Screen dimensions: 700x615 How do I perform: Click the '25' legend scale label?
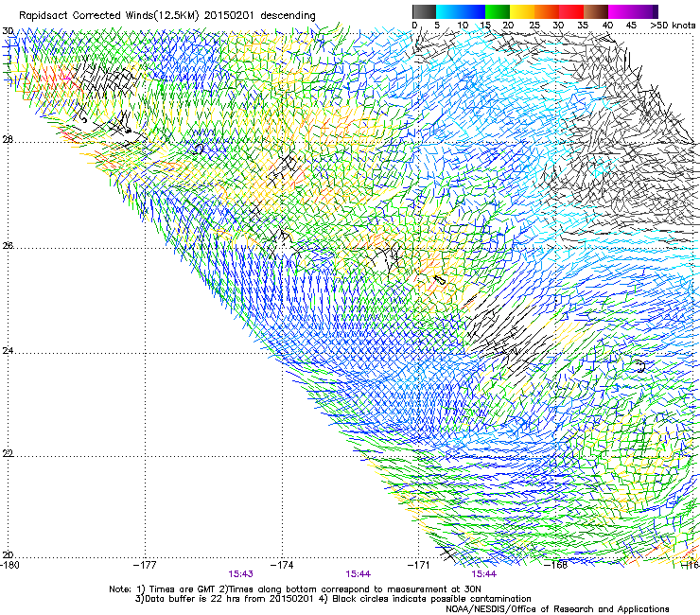point(534,26)
